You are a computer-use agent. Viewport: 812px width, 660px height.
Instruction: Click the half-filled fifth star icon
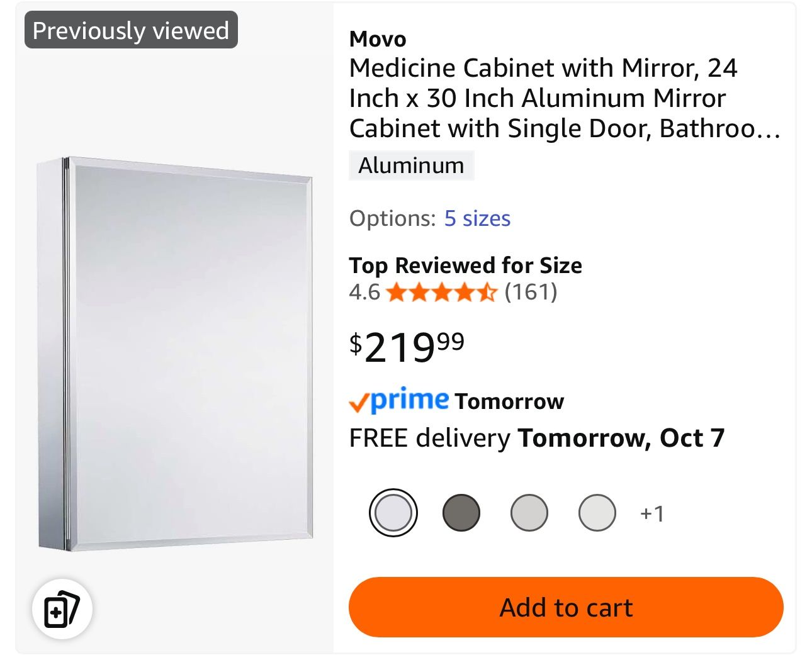click(x=488, y=292)
